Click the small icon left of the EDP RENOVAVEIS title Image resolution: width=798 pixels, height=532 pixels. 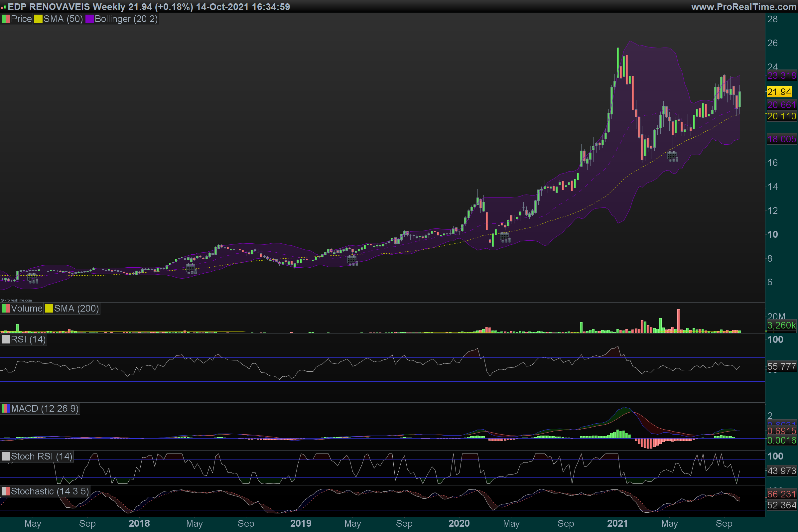[x=3, y=7]
